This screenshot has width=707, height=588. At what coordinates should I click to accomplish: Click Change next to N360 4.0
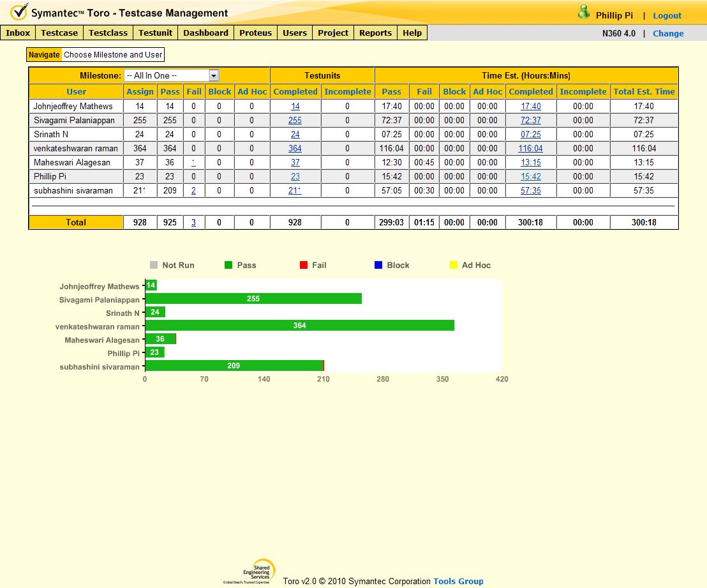tap(668, 33)
